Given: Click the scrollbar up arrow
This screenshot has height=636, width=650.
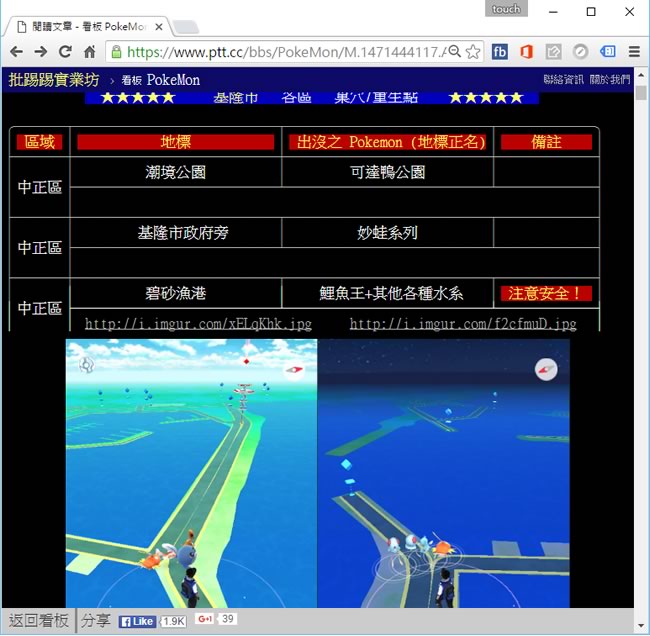Looking at the screenshot, I should pos(641,75).
